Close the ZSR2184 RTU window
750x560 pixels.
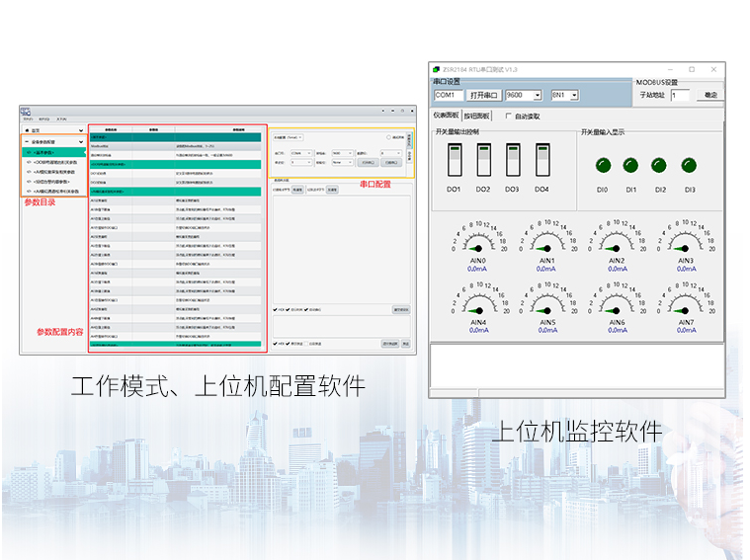pos(713,69)
